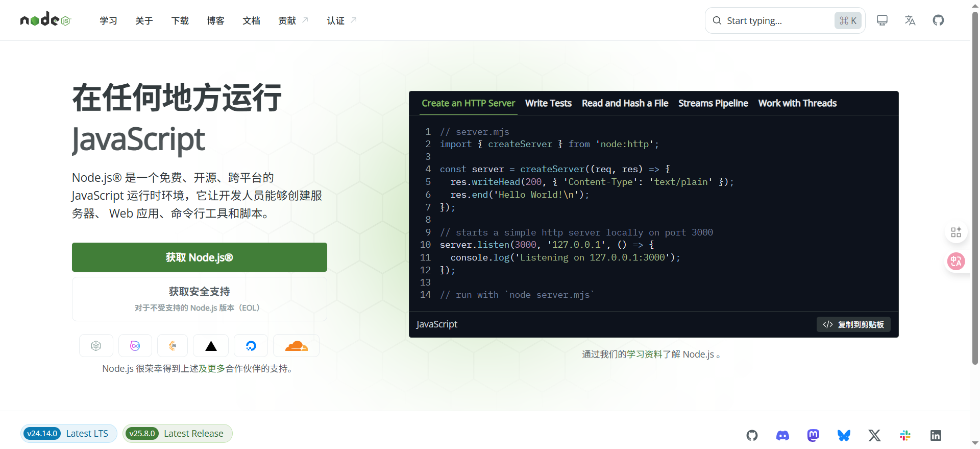The height and width of the screenshot is (449, 980).
Task: Click comment "// starts a simple http server"
Action: coord(576,232)
